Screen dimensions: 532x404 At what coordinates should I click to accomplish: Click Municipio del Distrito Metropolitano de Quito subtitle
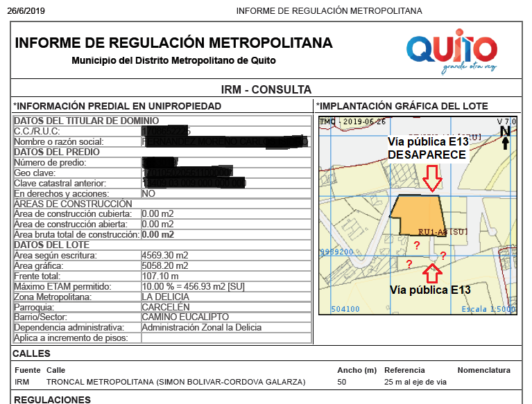173,61
